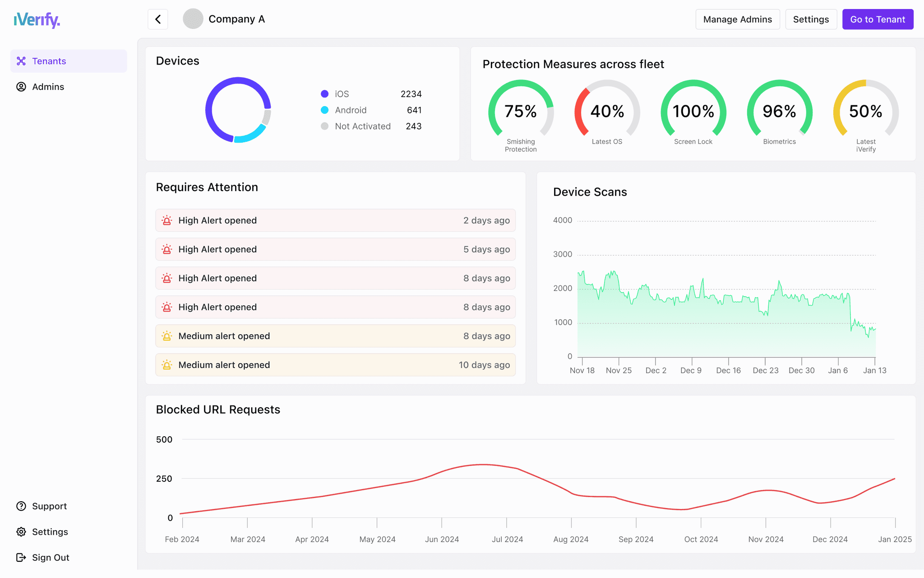Open the Medium alert from 10 days ago
This screenshot has height=578, width=924.
coord(335,365)
